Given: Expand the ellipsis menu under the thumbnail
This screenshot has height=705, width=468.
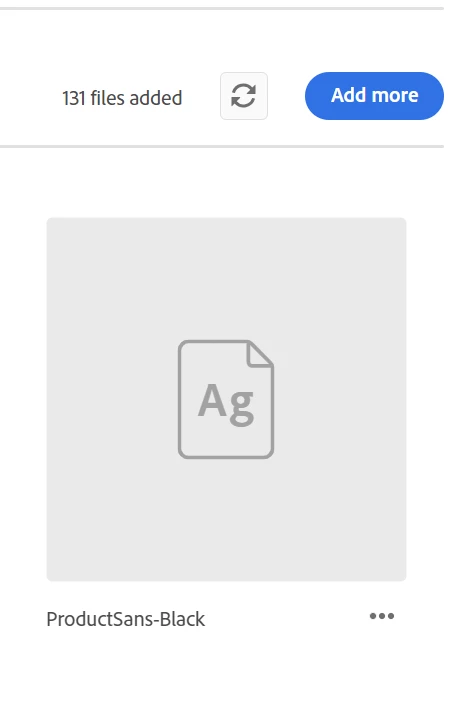Looking at the screenshot, I should coord(382,616).
